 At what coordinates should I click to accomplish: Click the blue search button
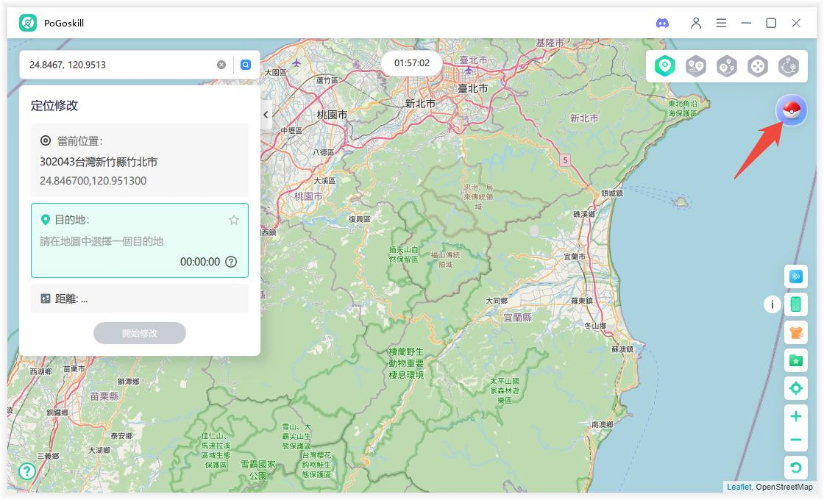coord(245,65)
